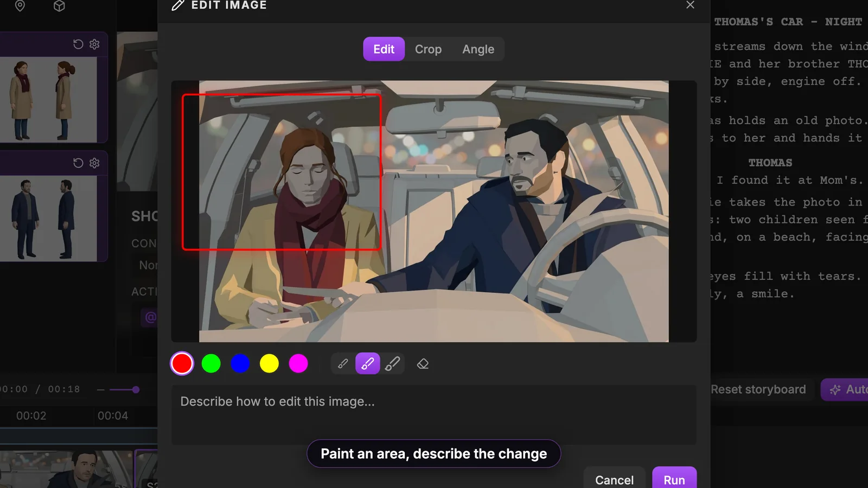Click Reset storyboard
Image resolution: width=868 pixels, height=488 pixels.
[x=758, y=389]
